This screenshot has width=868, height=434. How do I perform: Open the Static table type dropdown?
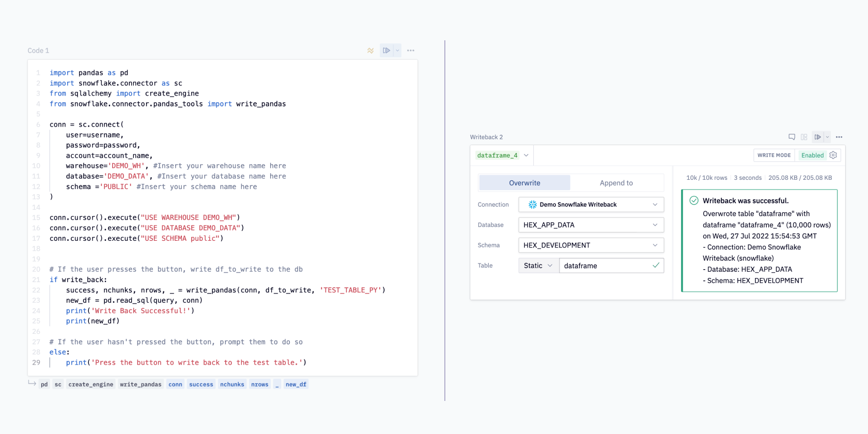(538, 266)
